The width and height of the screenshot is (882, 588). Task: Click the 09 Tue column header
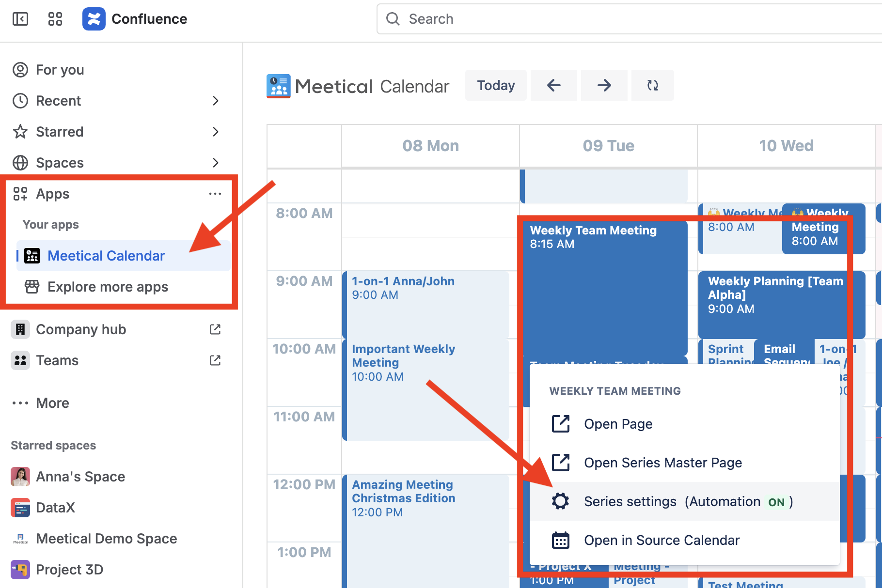[x=608, y=146]
